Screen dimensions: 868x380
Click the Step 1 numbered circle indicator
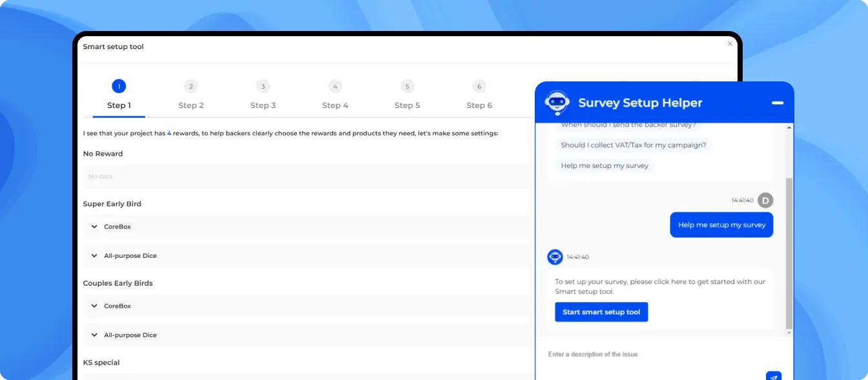click(x=119, y=86)
